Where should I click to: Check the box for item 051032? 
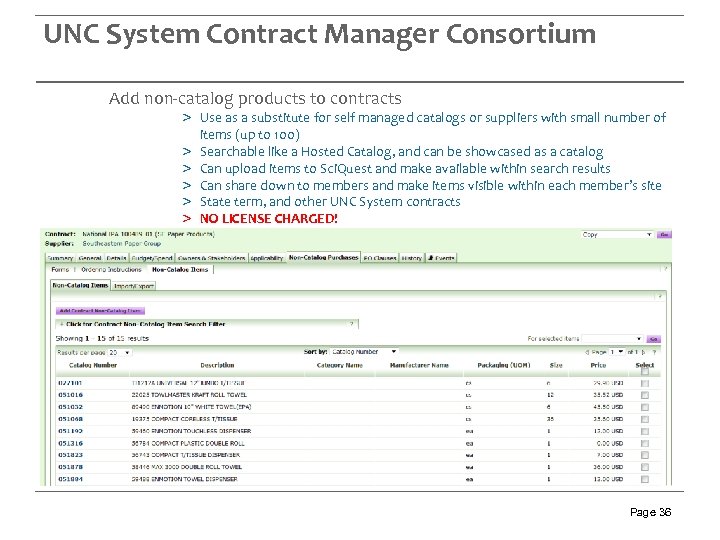645,407
